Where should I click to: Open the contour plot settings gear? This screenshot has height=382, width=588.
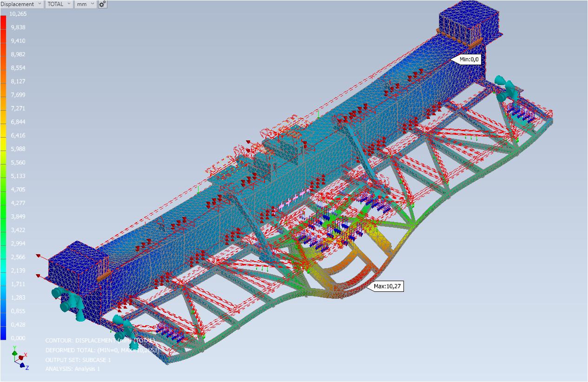(x=102, y=4)
